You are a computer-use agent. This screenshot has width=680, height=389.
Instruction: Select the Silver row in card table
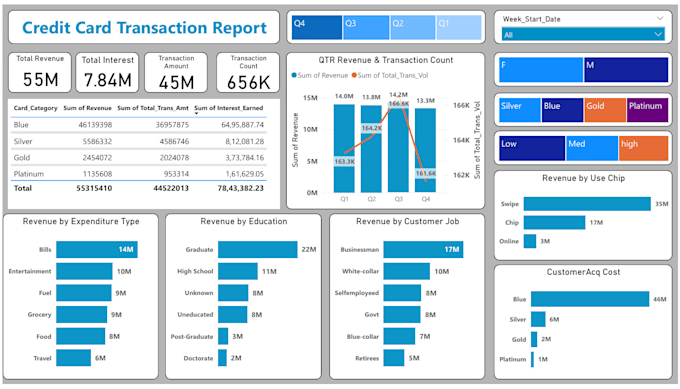(x=139, y=141)
